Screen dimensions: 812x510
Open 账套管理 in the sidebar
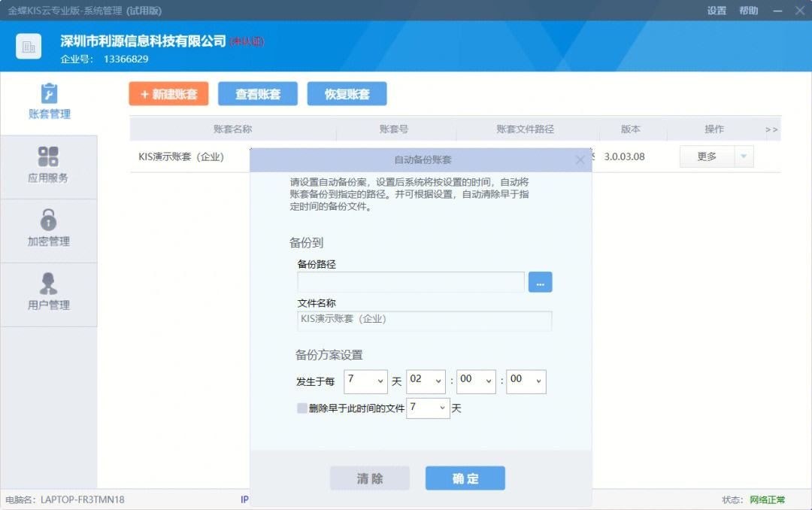[49, 102]
